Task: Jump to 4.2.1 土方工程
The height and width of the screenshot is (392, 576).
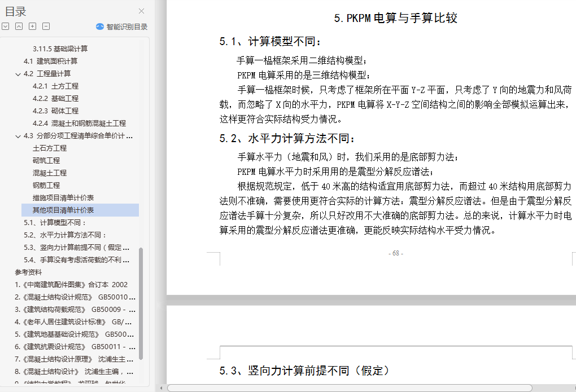Action: click(55, 86)
